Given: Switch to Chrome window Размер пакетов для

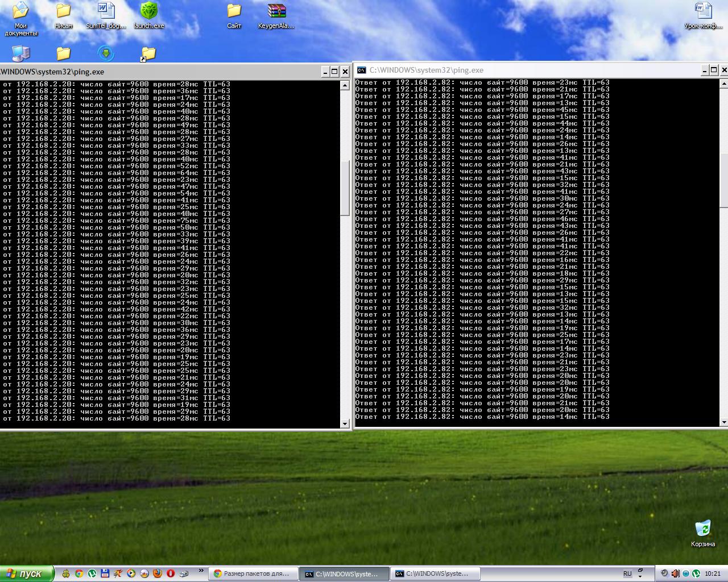Looking at the screenshot, I should point(254,573).
